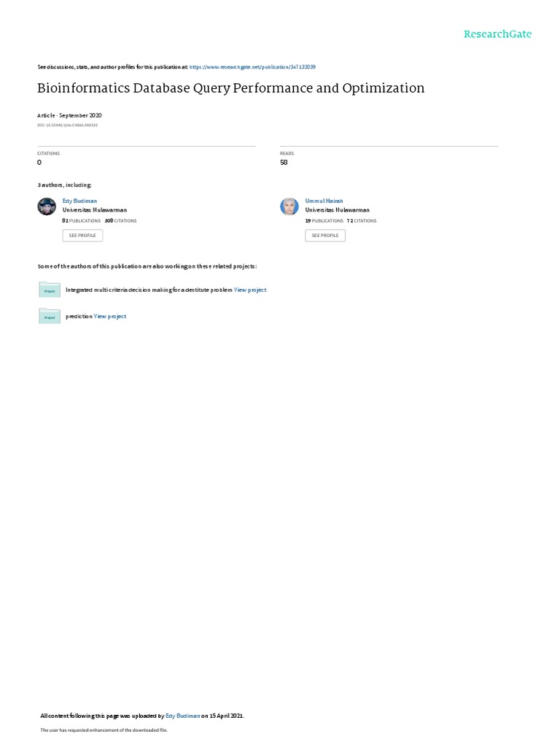Viewport: 560px width, 747px height.
Task: Open Edy Budiman author name link
Action: (x=79, y=201)
